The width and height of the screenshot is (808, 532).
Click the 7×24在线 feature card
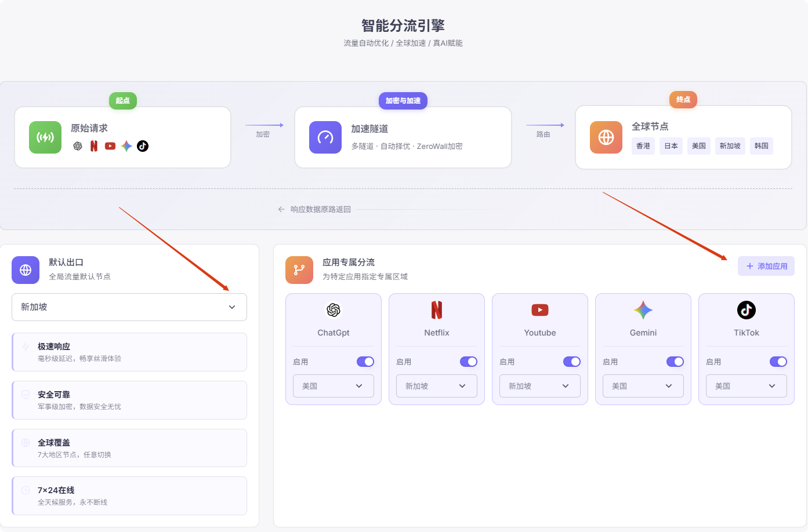129,495
